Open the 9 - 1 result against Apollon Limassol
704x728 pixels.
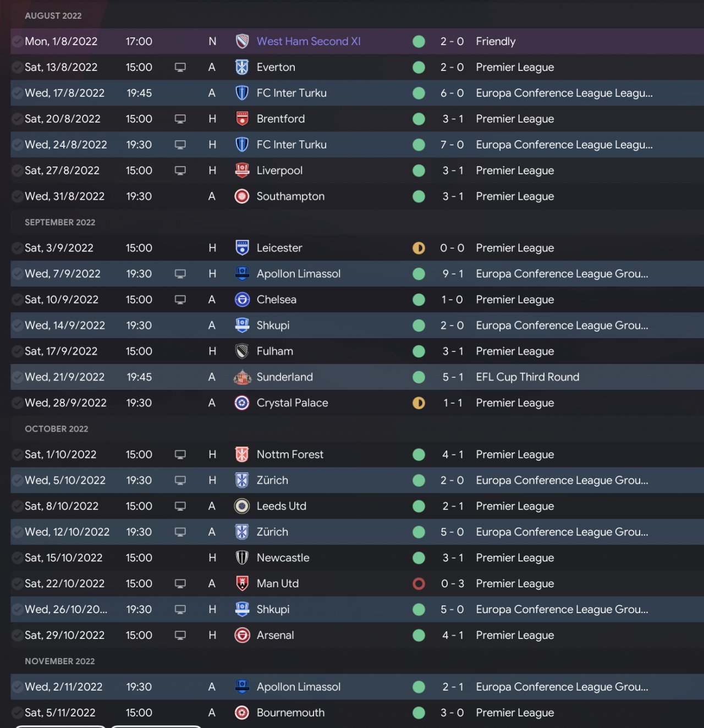click(x=453, y=274)
